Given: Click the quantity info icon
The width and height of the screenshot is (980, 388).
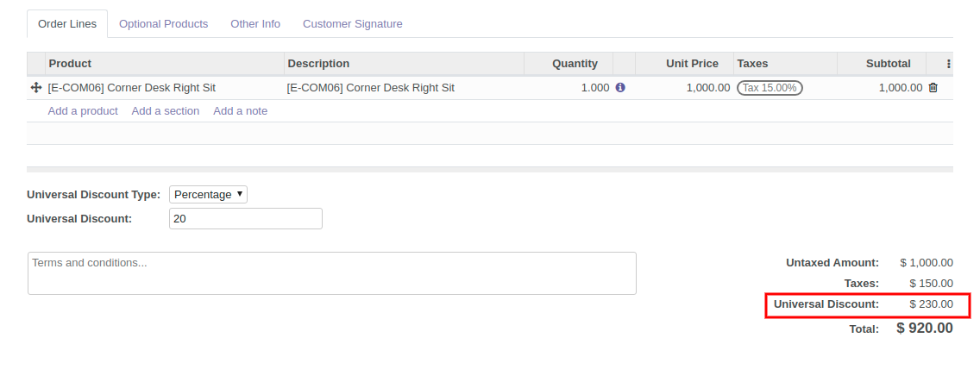Looking at the screenshot, I should click(x=620, y=88).
